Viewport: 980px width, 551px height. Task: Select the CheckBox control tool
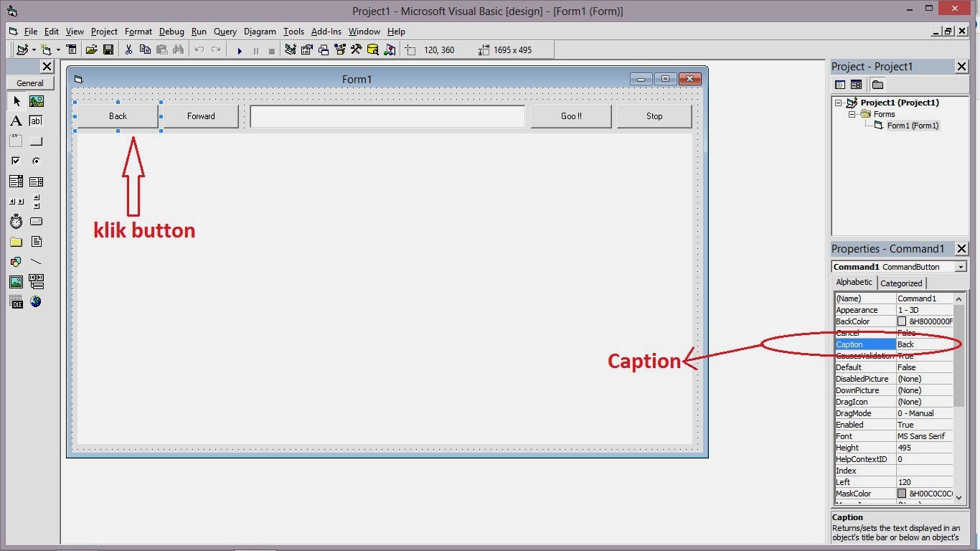17,161
